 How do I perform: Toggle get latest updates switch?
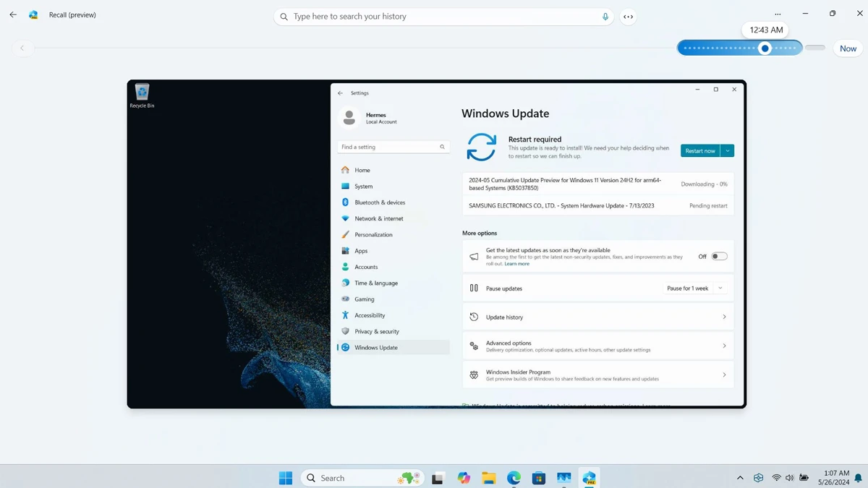click(x=719, y=257)
